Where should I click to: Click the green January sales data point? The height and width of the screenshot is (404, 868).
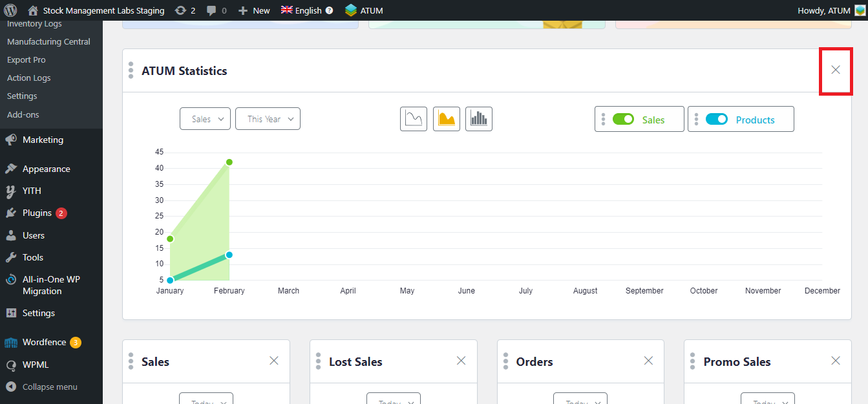(x=170, y=239)
